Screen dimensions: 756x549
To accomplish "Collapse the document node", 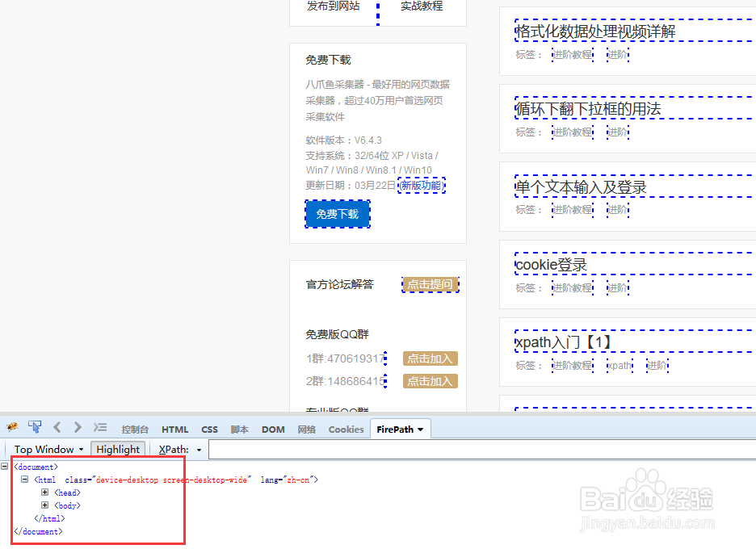I will (x=4, y=466).
